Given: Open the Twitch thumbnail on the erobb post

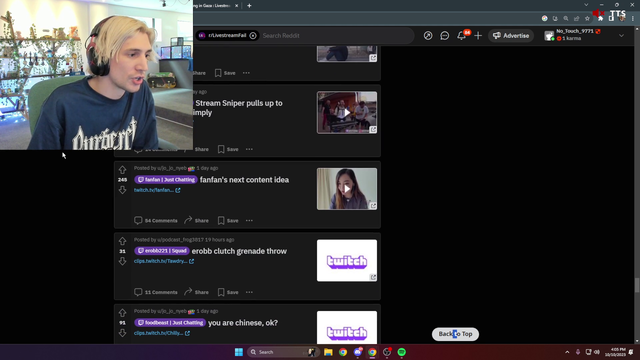Looking at the screenshot, I should coord(347,260).
